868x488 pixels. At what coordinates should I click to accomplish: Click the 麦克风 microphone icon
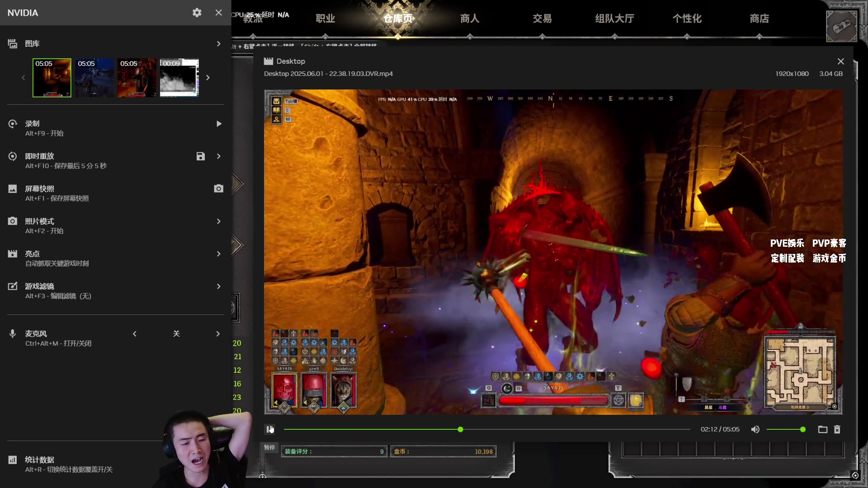pyautogui.click(x=13, y=334)
